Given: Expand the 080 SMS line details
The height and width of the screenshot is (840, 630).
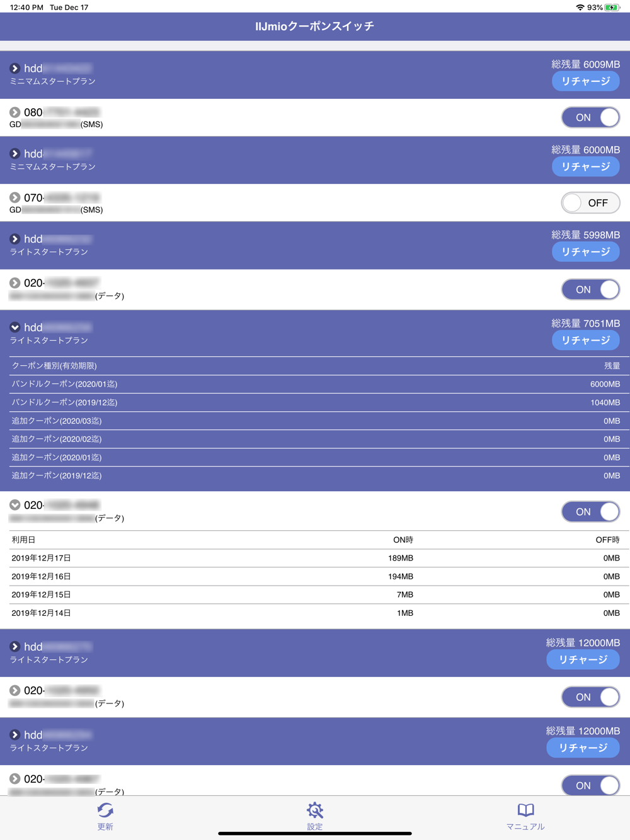Looking at the screenshot, I should pos(14,112).
